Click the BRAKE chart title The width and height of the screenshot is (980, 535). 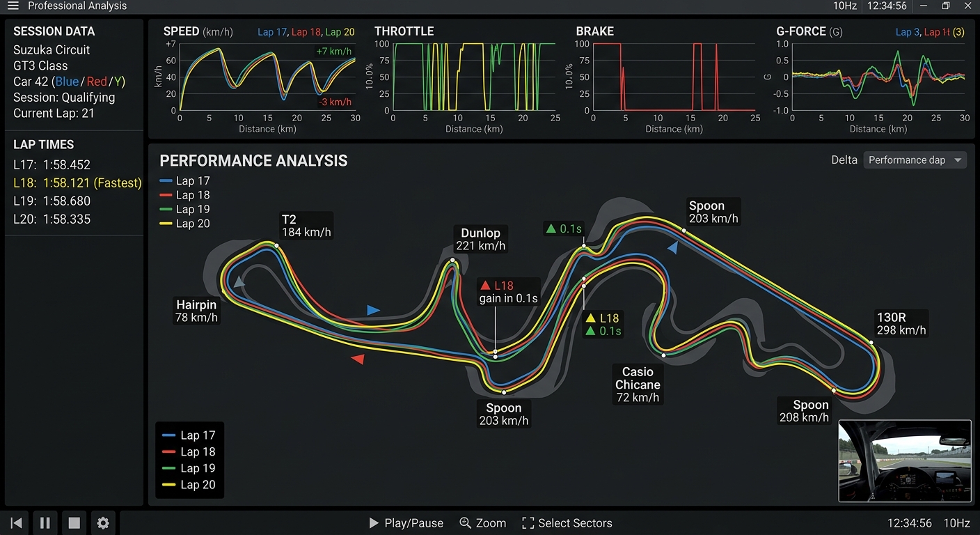point(594,31)
